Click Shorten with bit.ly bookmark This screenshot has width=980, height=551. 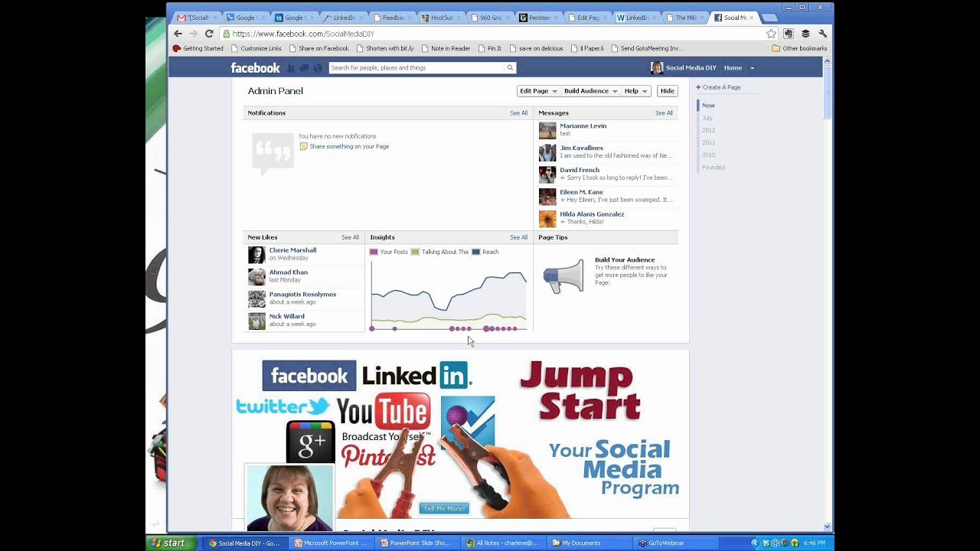[384, 48]
